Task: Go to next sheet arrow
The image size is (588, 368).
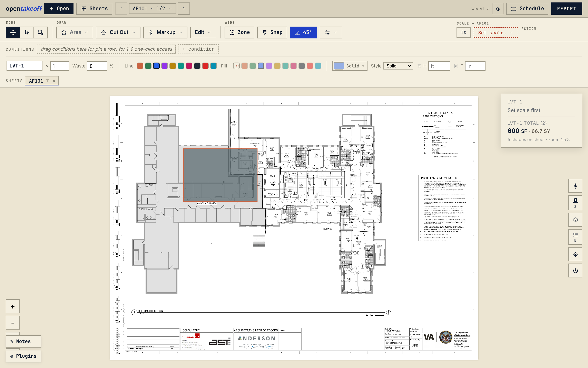Action: 184,9
